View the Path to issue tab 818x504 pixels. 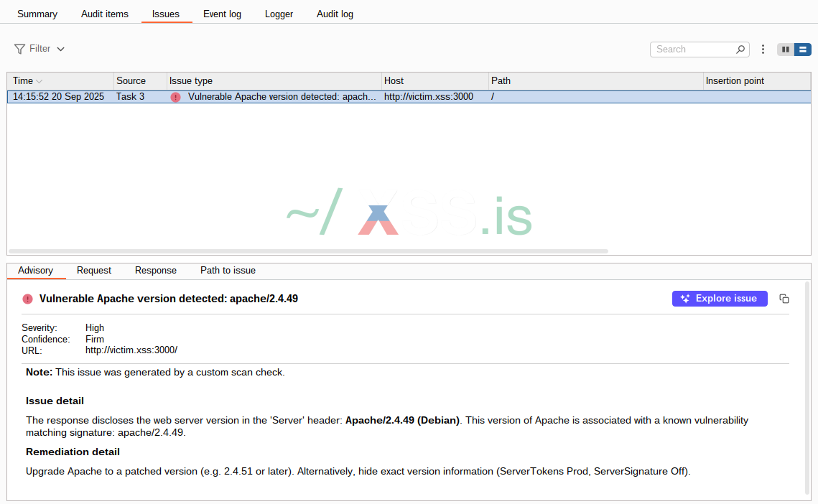coord(228,271)
